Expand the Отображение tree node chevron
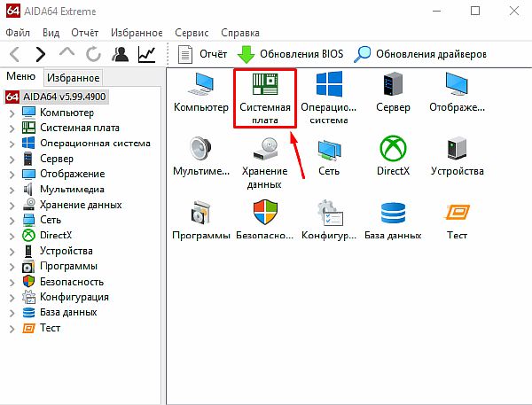The image size is (532, 405). 12,175
